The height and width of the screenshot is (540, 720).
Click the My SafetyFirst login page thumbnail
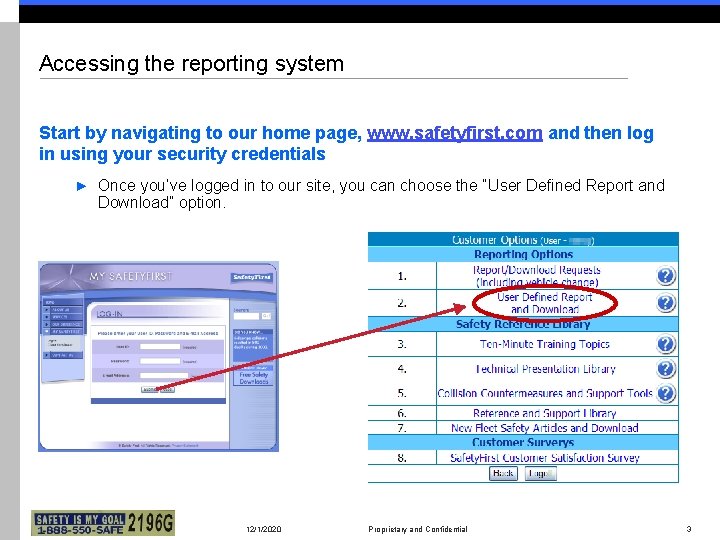click(158, 356)
